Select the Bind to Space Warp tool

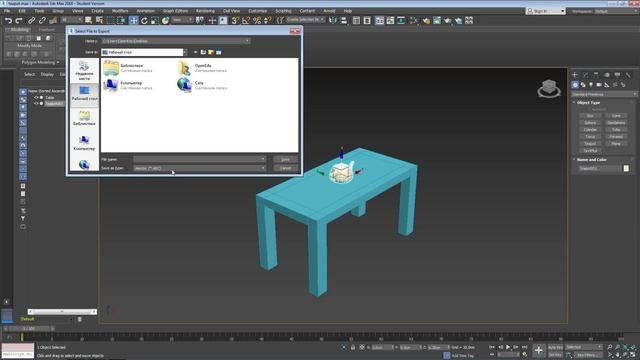coord(53,20)
